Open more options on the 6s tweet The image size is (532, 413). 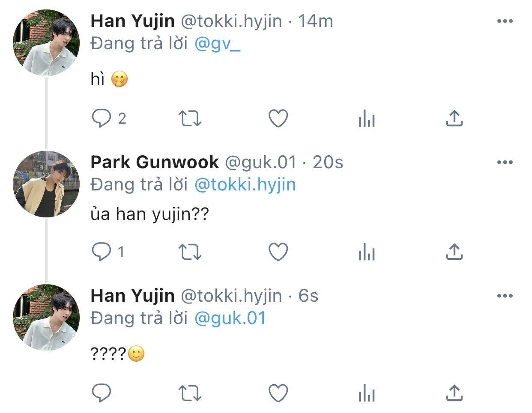click(505, 296)
